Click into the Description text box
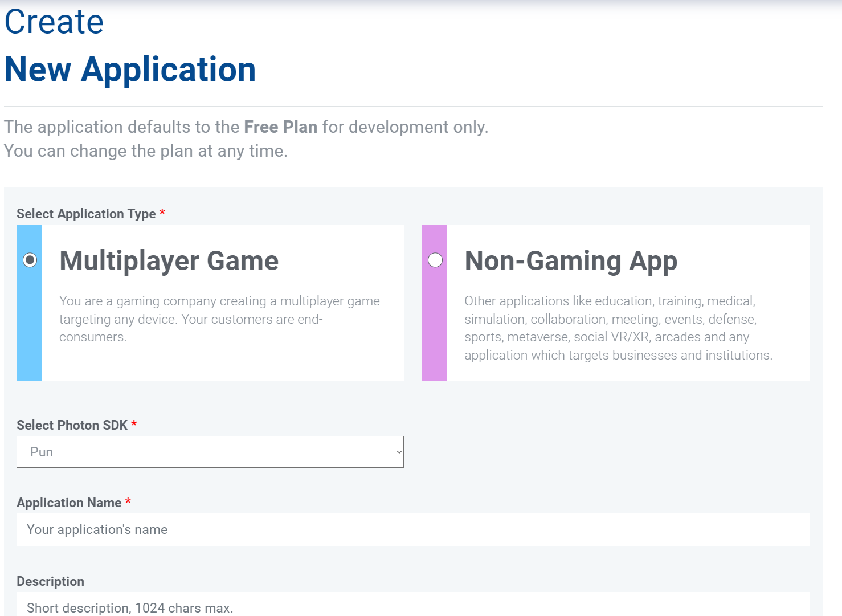 click(412, 606)
